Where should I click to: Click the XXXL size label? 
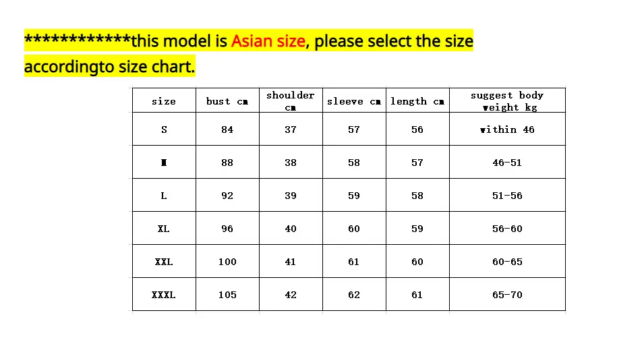coord(164,294)
